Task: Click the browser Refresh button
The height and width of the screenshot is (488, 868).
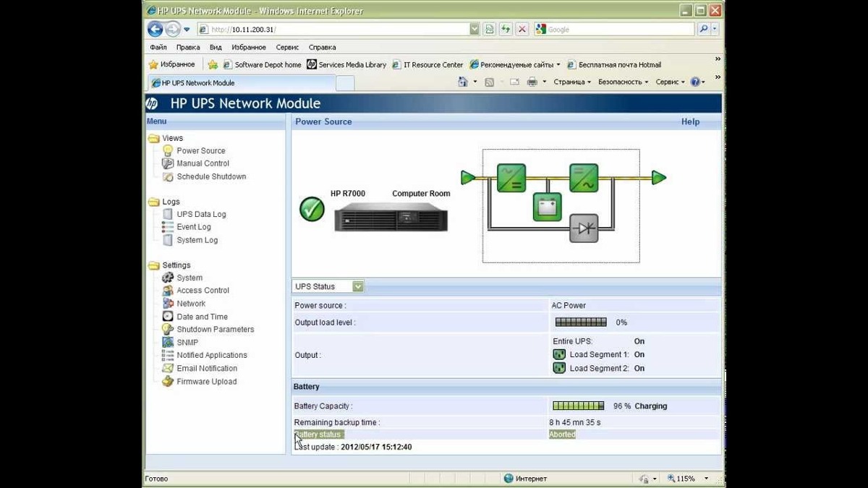Action: point(506,29)
